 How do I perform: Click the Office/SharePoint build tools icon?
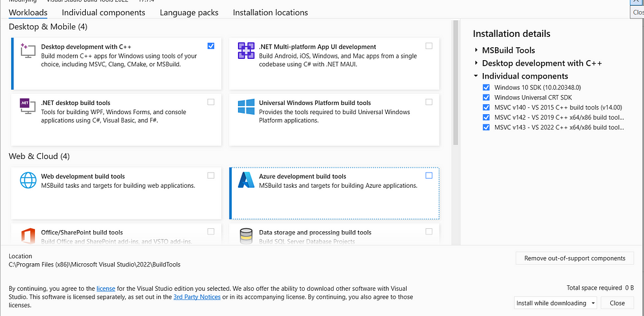pyautogui.click(x=28, y=236)
